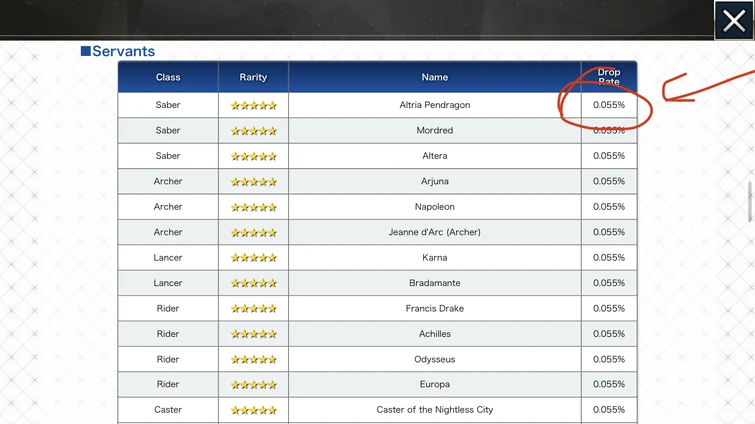Select the Arjuna name cell
Screen dimensions: 755x424
pos(435,181)
